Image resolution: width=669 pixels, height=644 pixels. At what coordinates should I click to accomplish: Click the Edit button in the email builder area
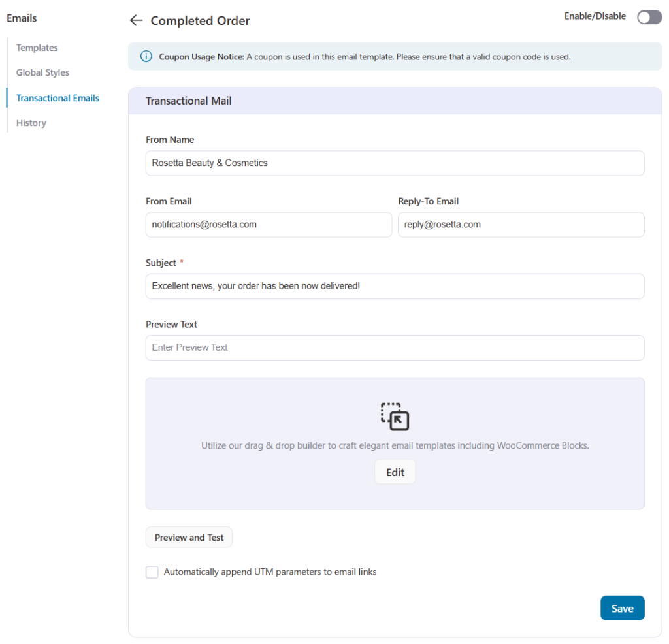coord(395,471)
